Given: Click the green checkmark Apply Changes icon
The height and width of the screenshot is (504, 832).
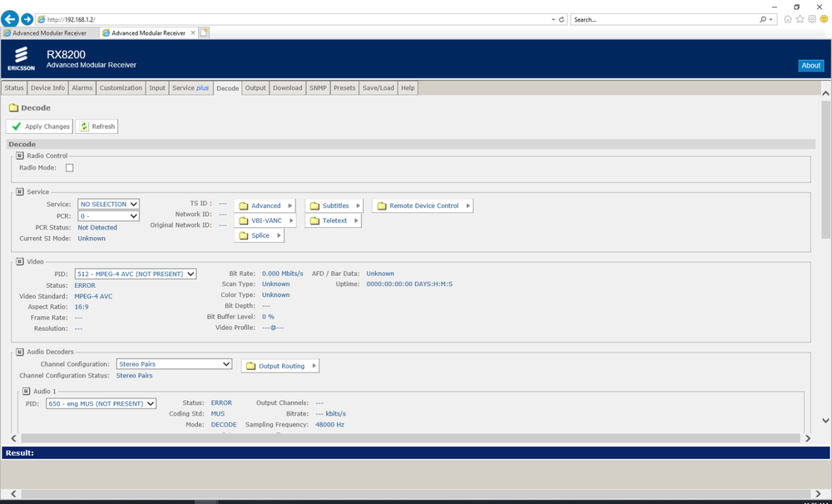Looking at the screenshot, I should pyautogui.click(x=16, y=126).
